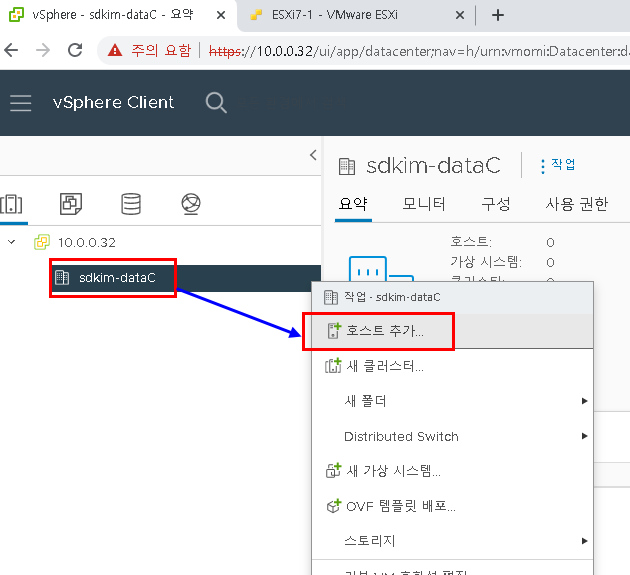Switch to the 구성 tab
Viewport: 630px width, 575px height.
click(x=495, y=204)
